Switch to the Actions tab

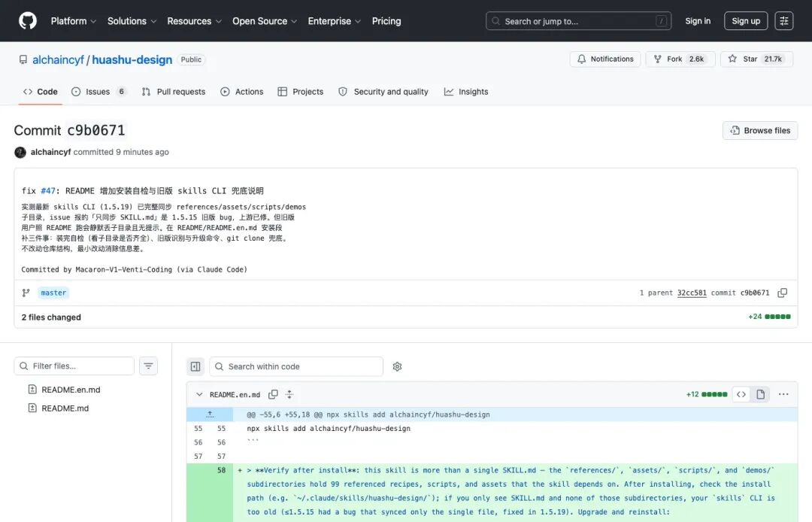click(242, 92)
